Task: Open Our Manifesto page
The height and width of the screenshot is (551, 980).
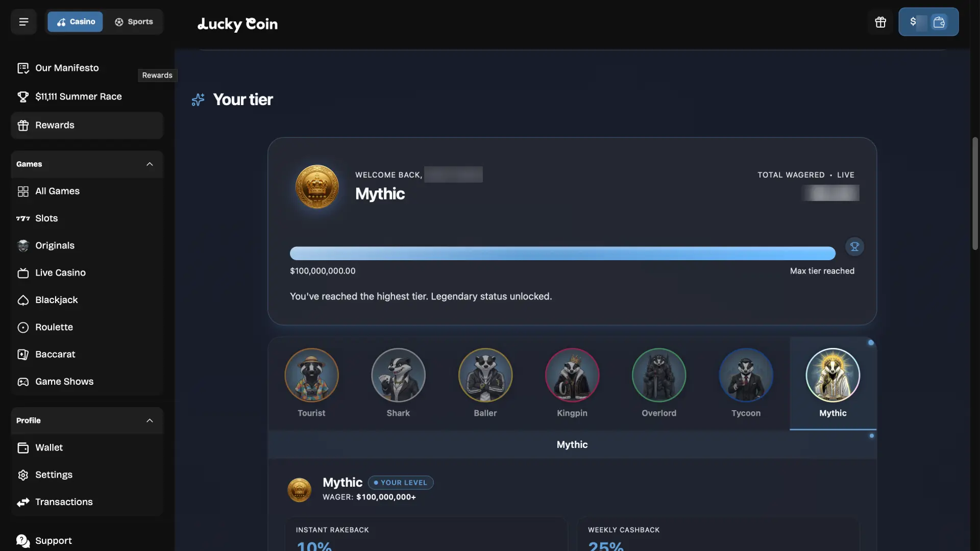Action: tap(87, 68)
